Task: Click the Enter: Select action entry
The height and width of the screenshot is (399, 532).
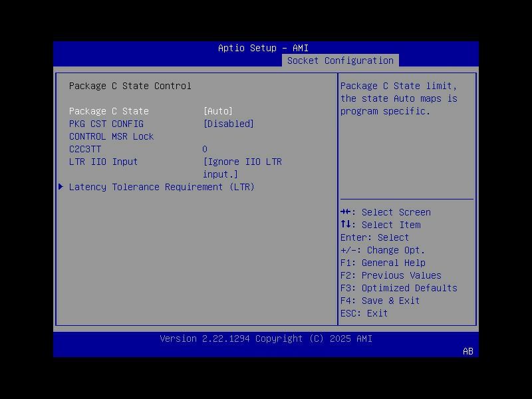Action: (371, 237)
